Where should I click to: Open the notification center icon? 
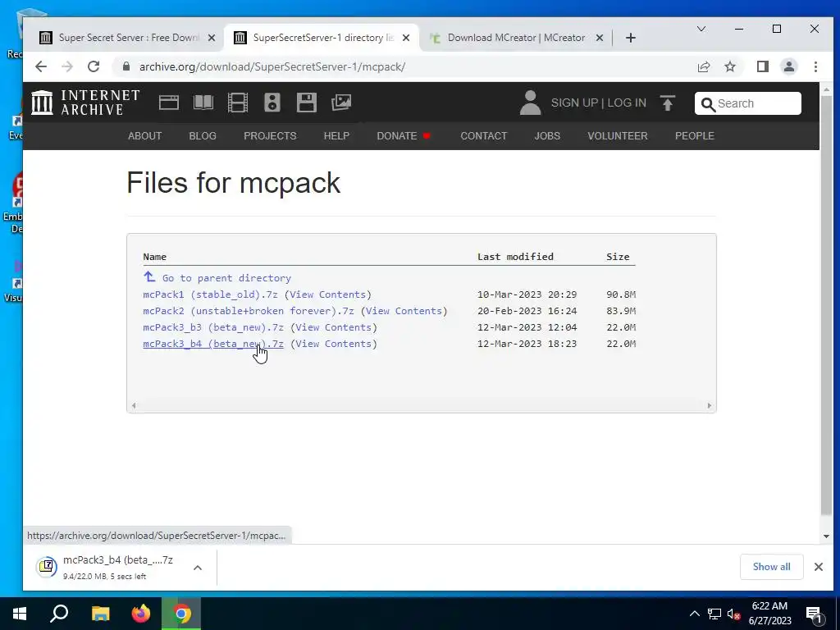point(815,614)
